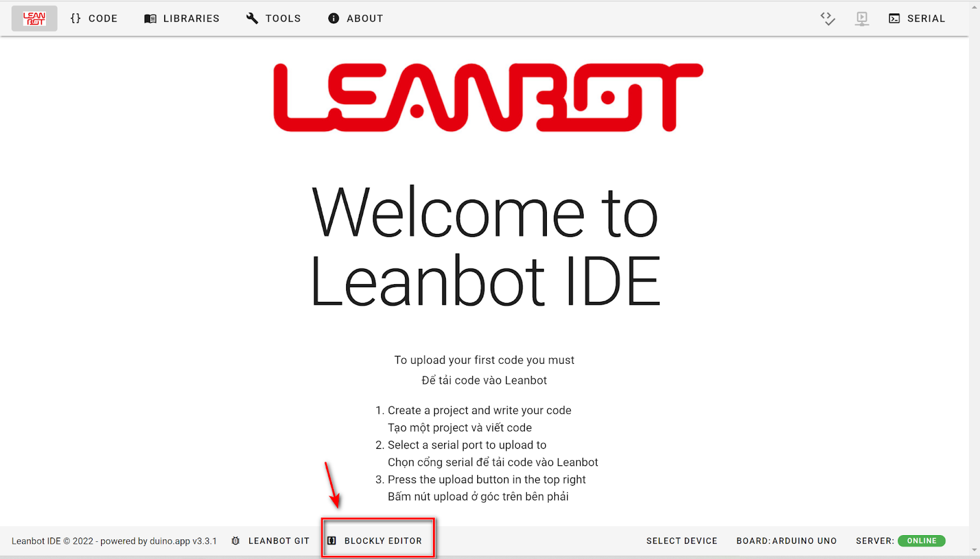Click 'Select a serial port to upload to'
This screenshot has height=559, width=980.
pyautogui.click(x=467, y=445)
